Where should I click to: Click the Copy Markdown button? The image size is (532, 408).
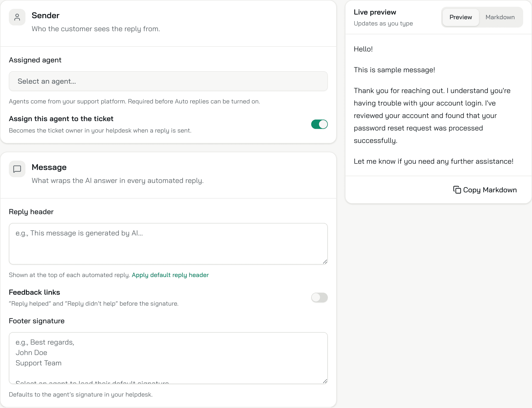coord(485,190)
